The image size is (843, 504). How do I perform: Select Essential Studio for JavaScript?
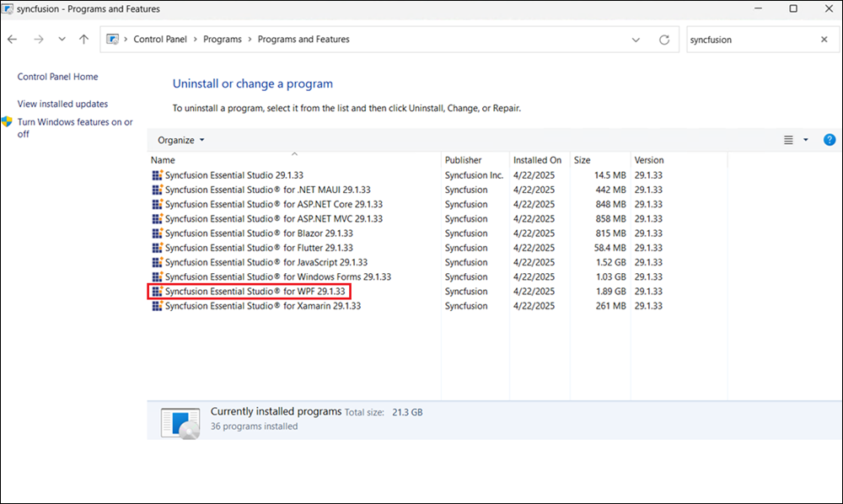[x=266, y=262]
